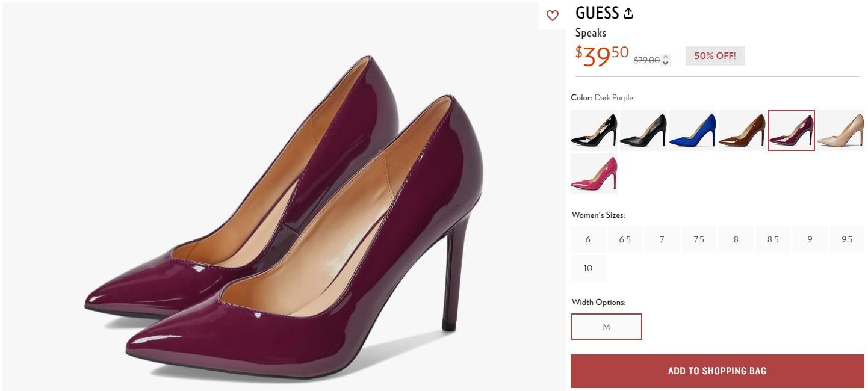Select women's size 8
Viewport: 868px width, 391px height.
[x=736, y=239]
